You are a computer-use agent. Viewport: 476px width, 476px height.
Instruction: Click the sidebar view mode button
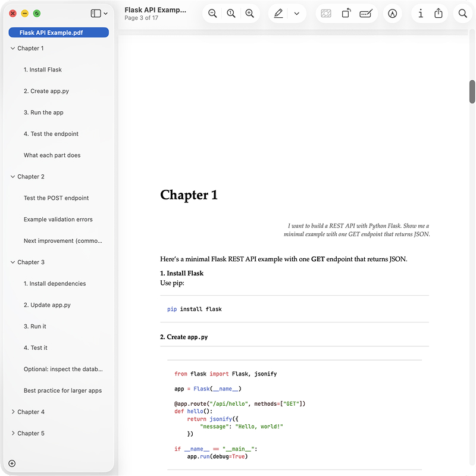pos(96,13)
